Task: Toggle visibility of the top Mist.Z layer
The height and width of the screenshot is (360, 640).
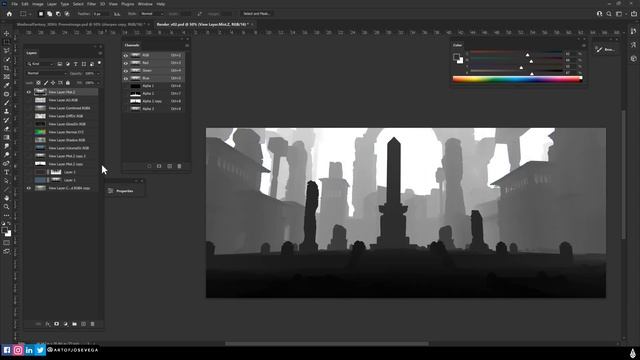Action: (x=29, y=92)
